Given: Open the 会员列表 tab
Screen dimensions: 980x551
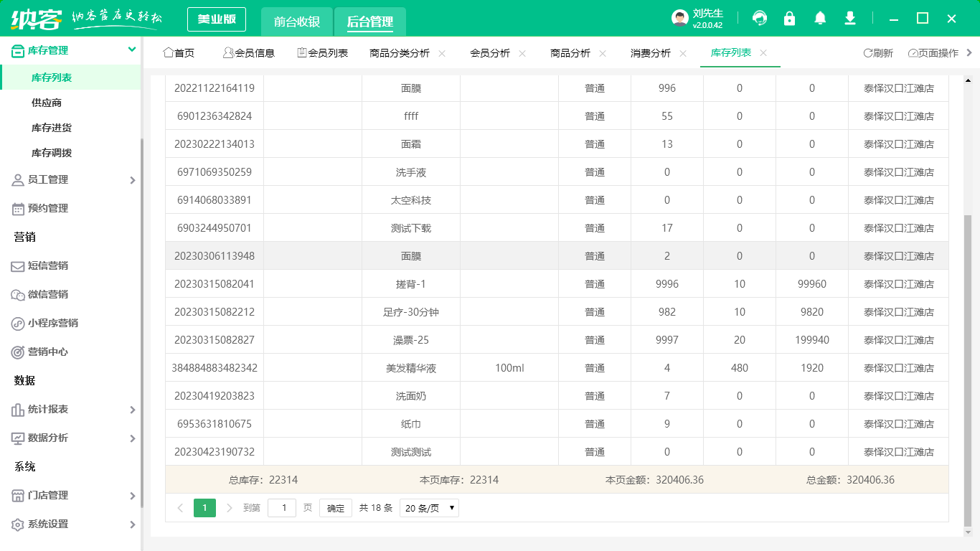Looking at the screenshot, I should (323, 53).
